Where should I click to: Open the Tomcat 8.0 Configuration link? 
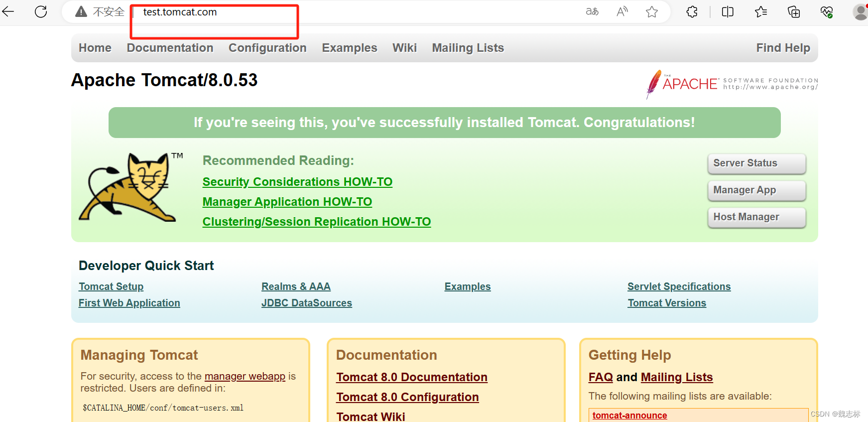(407, 397)
